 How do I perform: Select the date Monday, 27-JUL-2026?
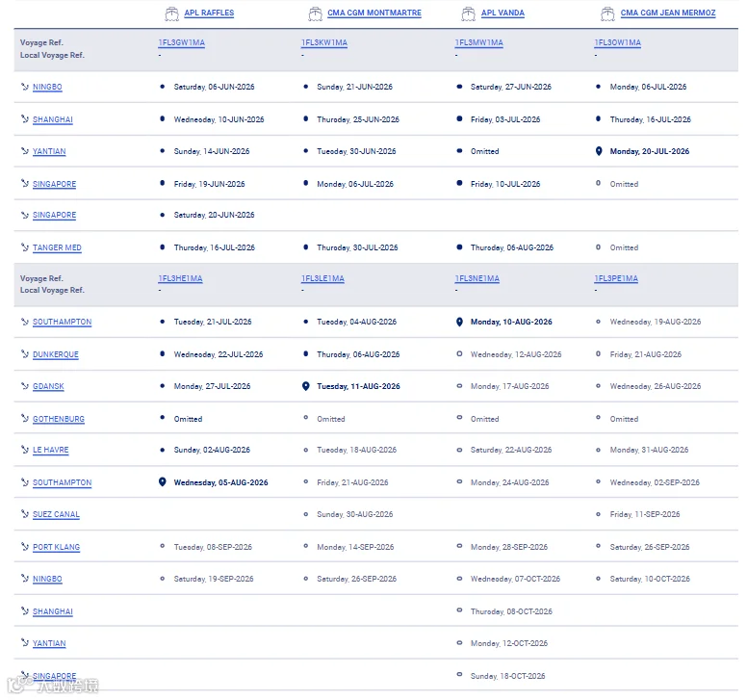click(x=212, y=386)
